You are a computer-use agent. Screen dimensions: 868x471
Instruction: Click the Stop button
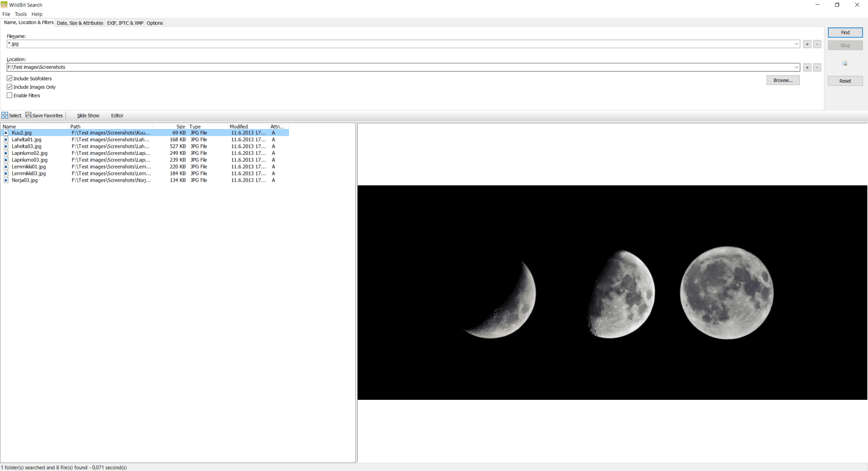point(845,45)
